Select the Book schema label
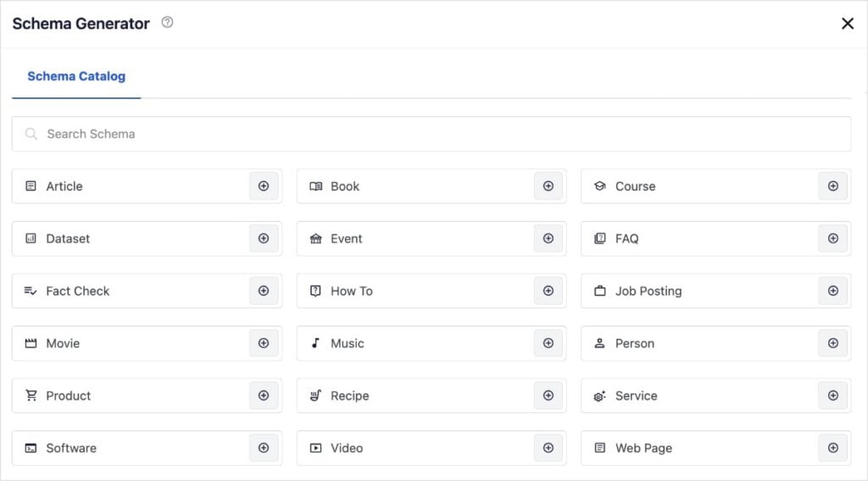 tap(345, 186)
